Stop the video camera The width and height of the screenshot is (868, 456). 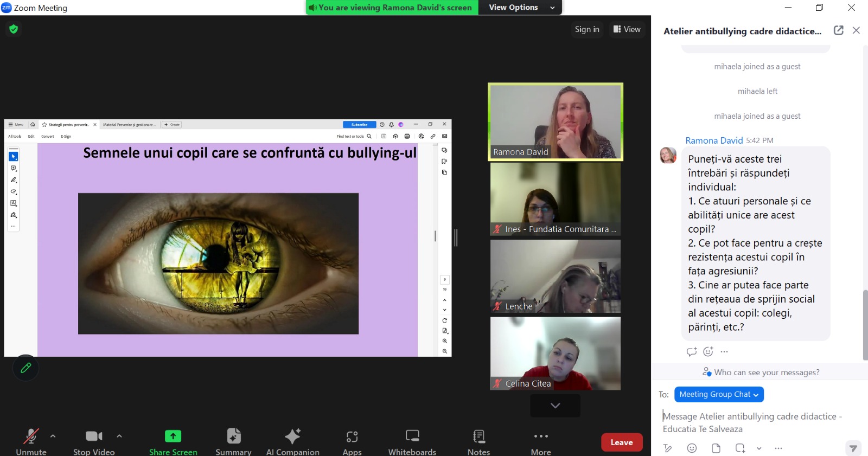tap(94, 441)
